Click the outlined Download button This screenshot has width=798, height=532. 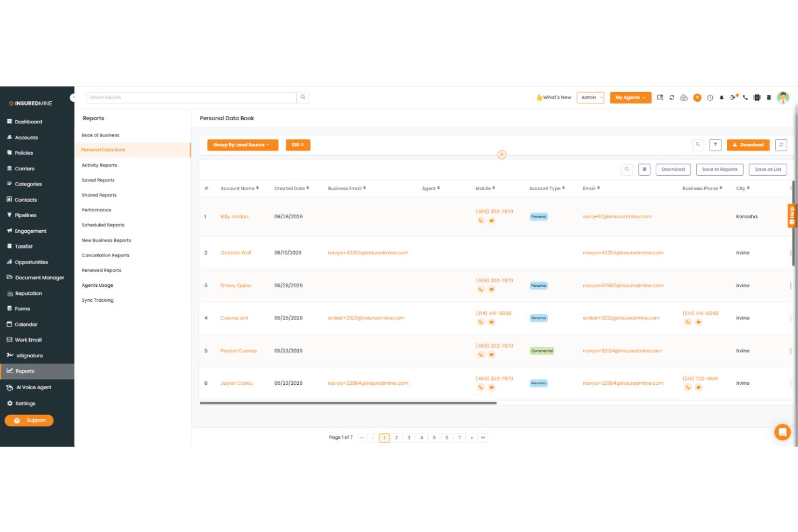tap(673, 169)
